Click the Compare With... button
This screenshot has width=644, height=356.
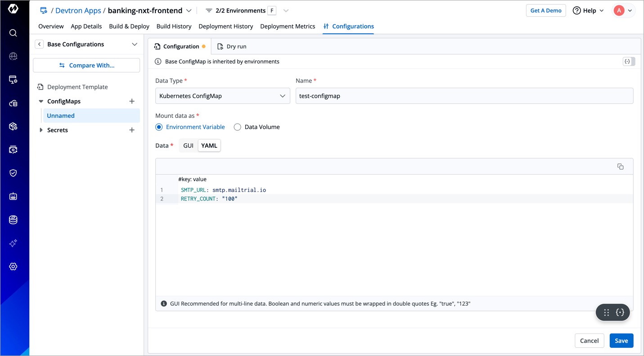pyautogui.click(x=86, y=65)
